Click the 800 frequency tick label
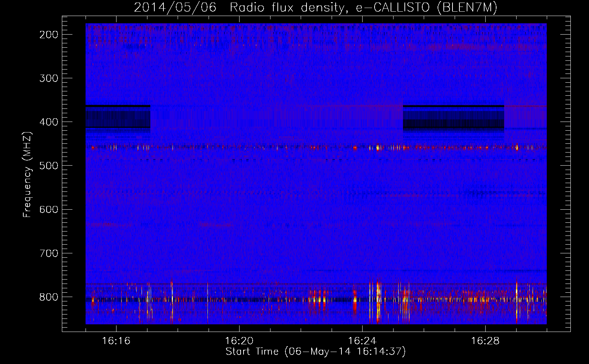589x364 pixels. coord(48,297)
